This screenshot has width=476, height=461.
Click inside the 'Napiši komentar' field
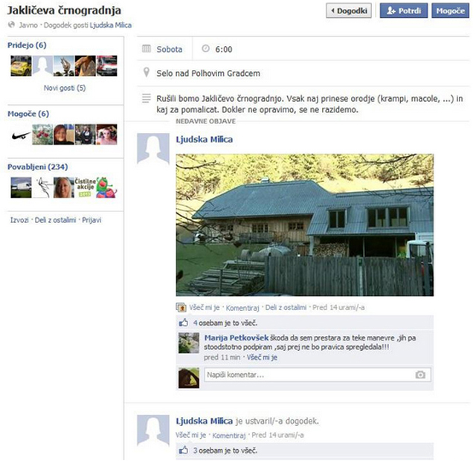318,375
